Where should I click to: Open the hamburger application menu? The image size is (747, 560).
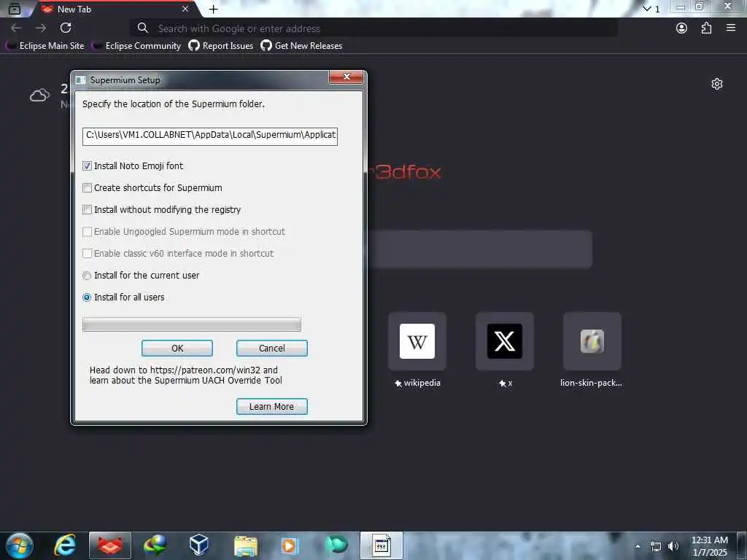pos(731,28)
